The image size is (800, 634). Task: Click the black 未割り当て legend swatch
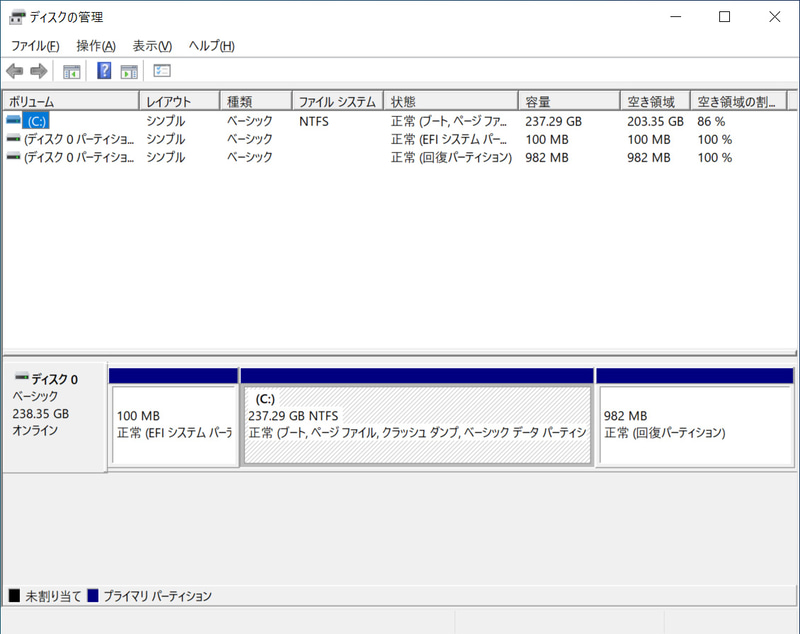tap(14, 595)
